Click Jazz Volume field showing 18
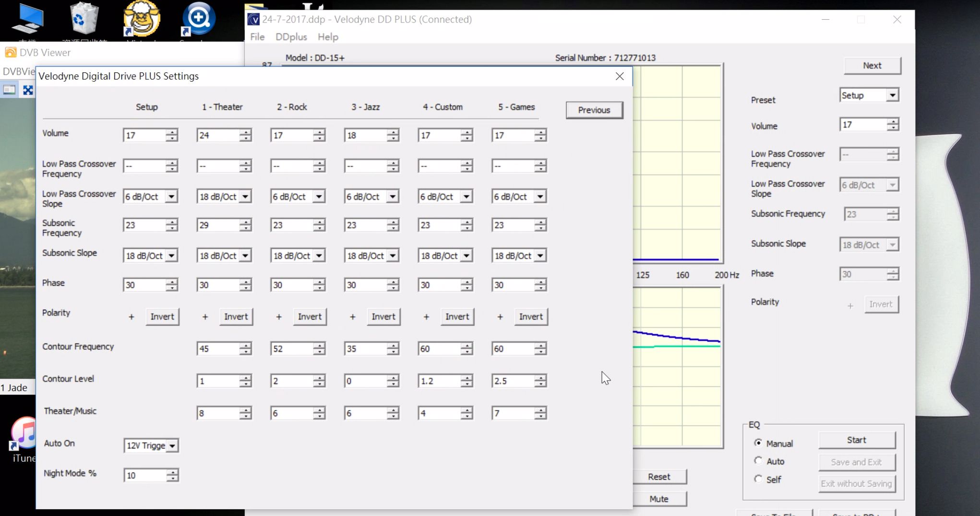The width and height of the screenshot is (980, 516). click(366, 135)
